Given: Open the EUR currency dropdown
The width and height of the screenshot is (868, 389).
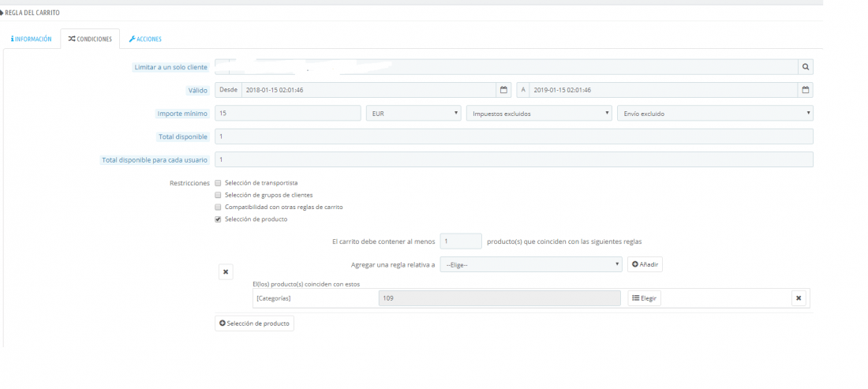Looking at the screenshot, I should pyautogui.click(x=413, y=114).
